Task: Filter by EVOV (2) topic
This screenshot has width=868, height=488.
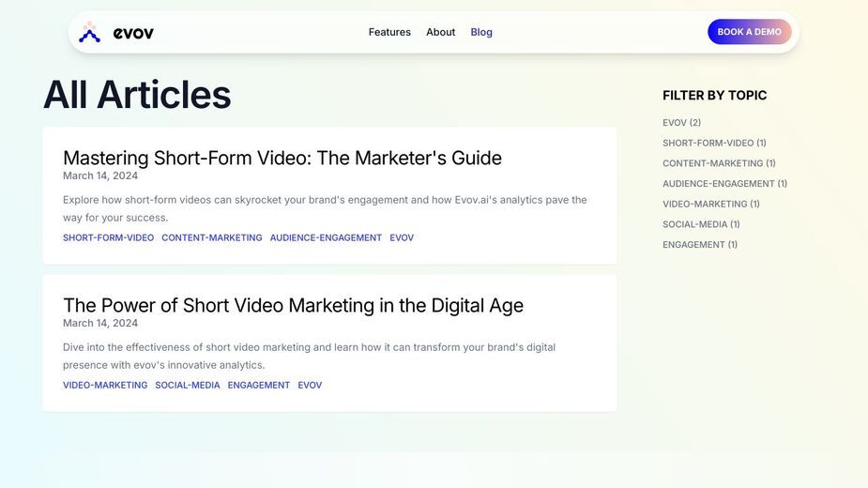Action: click(x=681, y=122)
